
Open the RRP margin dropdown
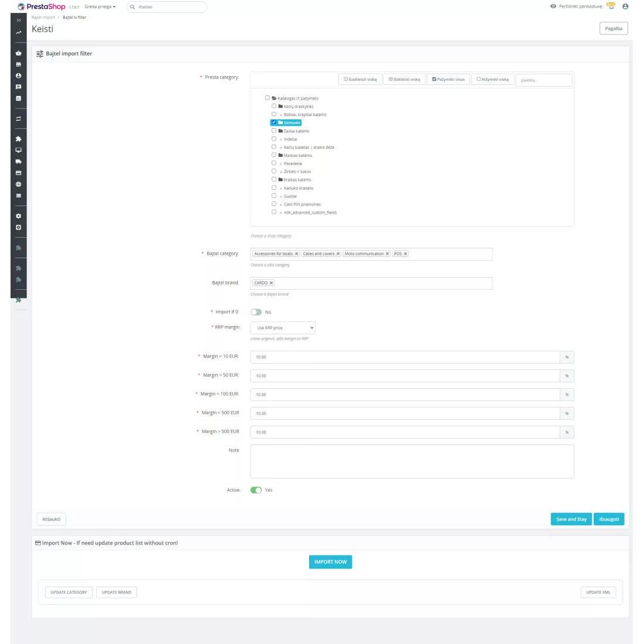[283, 328]
